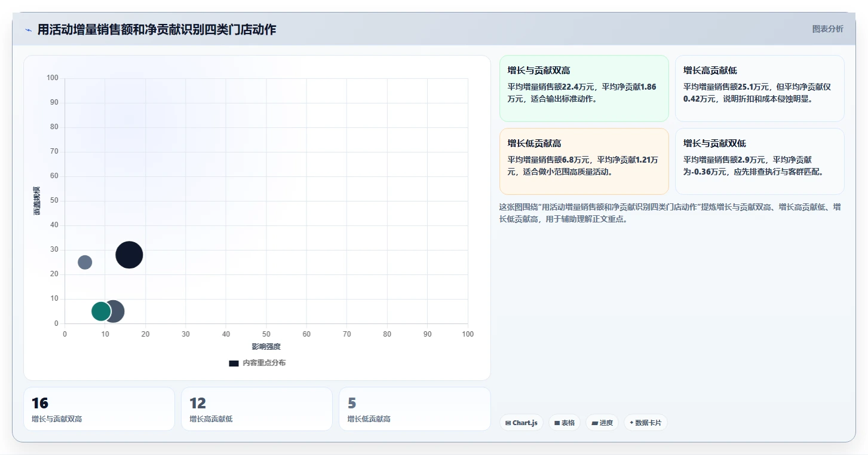Select the teal green bubble
This screenshot has height=455, width=868.
[x=101, y=311]
